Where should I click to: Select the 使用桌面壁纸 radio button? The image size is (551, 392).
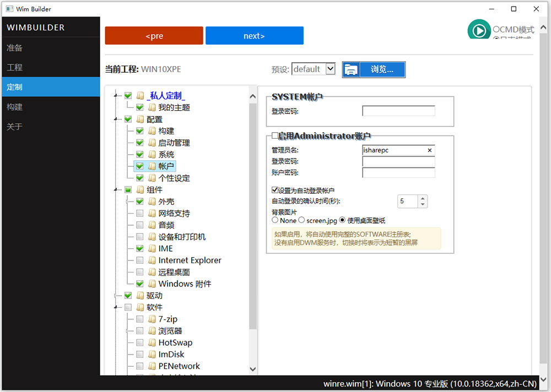click(x=342, y=220)
